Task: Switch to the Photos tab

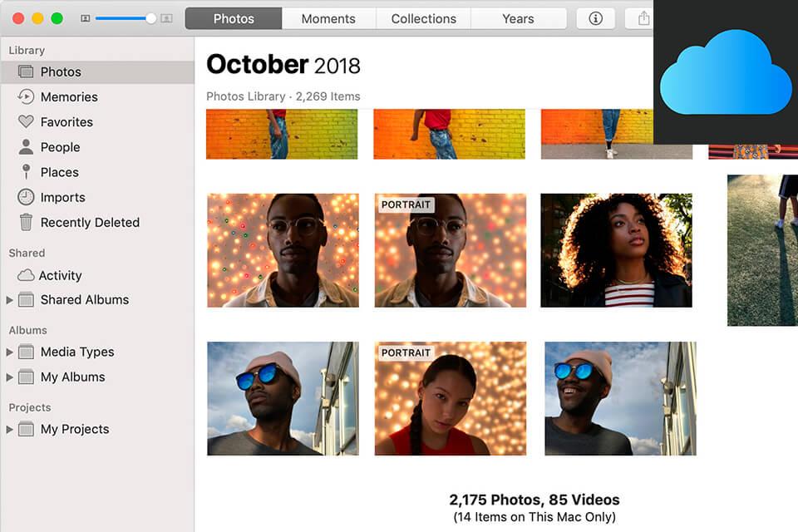Action: (234, 18)
